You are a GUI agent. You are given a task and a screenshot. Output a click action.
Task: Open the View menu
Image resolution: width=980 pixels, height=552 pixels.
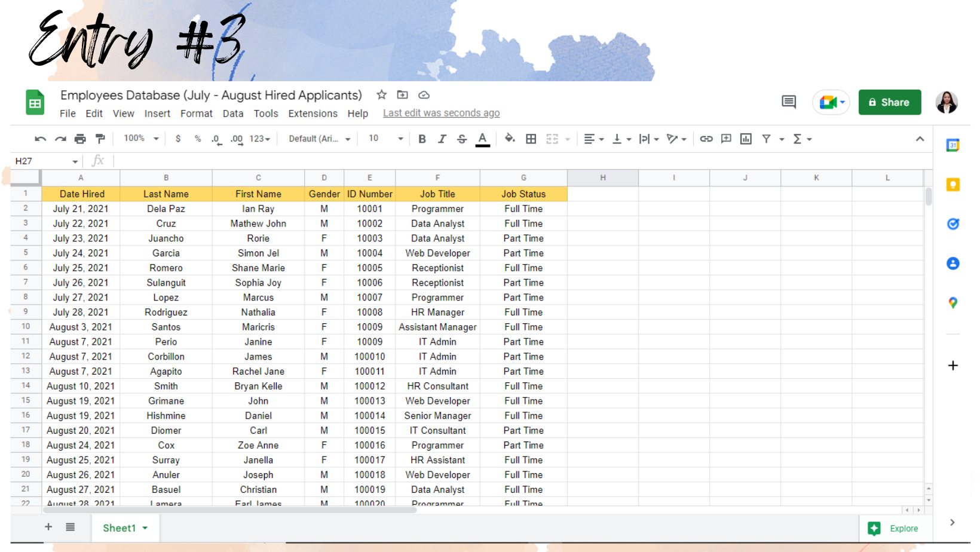click(x=124, y=114)
